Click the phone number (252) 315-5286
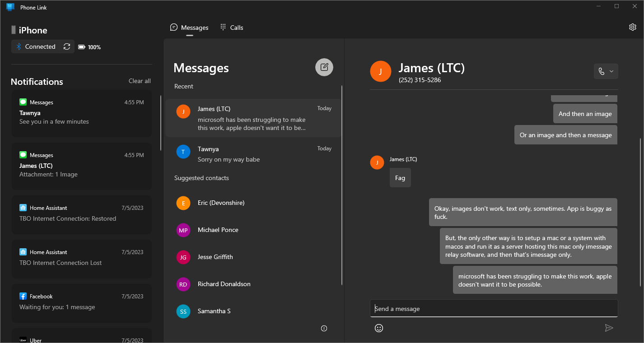 [x=420, y=80]
